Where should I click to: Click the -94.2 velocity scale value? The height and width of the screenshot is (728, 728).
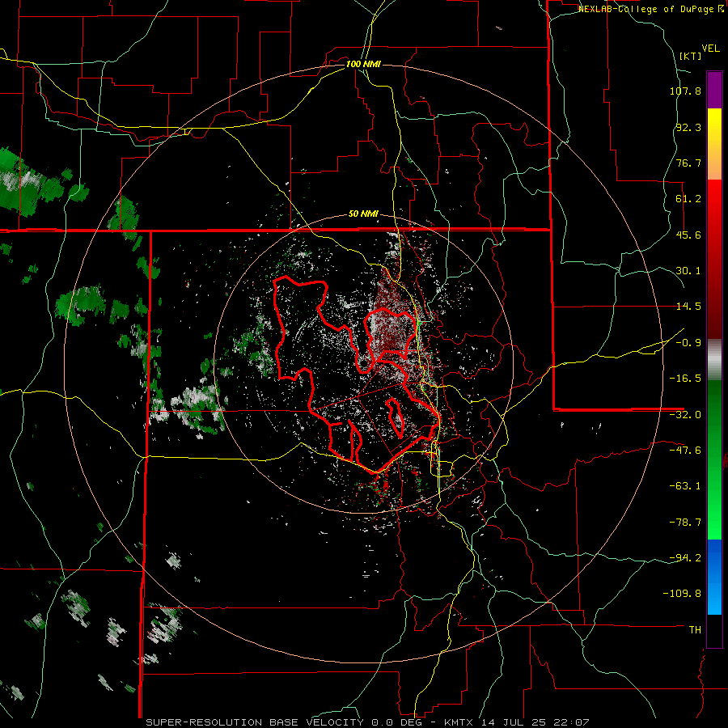[685, 557]
